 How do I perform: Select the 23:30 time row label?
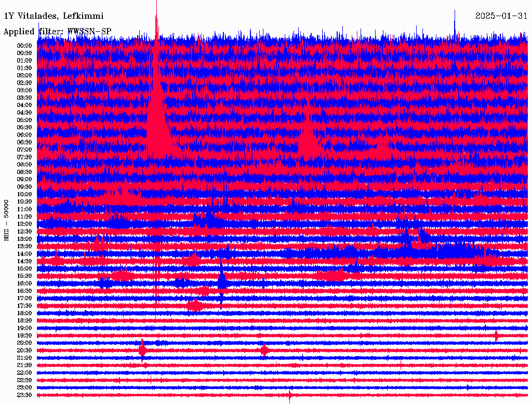(x=24, y=395)
